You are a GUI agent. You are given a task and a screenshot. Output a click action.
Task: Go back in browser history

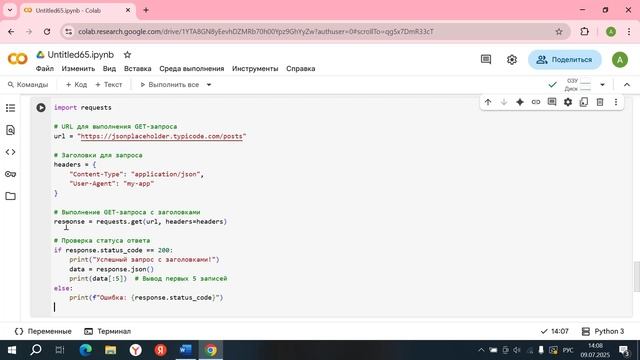[11, 31]
